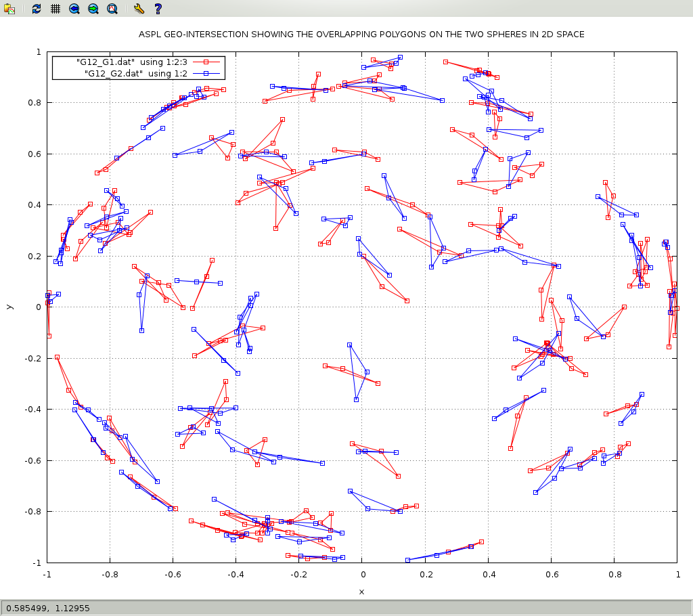693x616 pixels.
Task: Click the red line sample in legend
Action: [x=206, y=62]
